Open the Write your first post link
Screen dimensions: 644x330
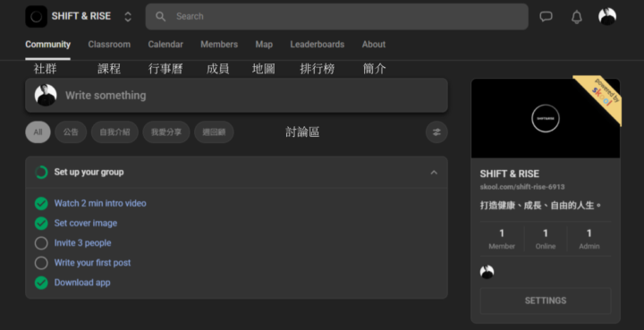click(92, 263)
